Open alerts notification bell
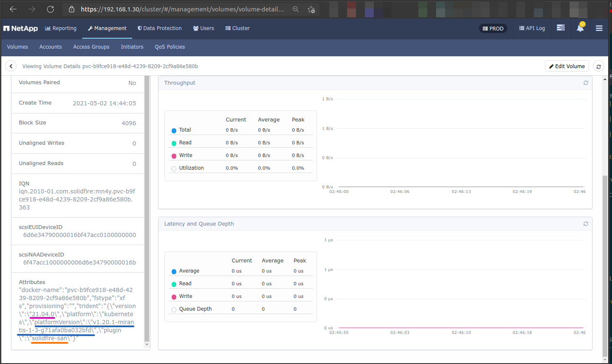Screen dimensions: 612x364 click(580, 28)
